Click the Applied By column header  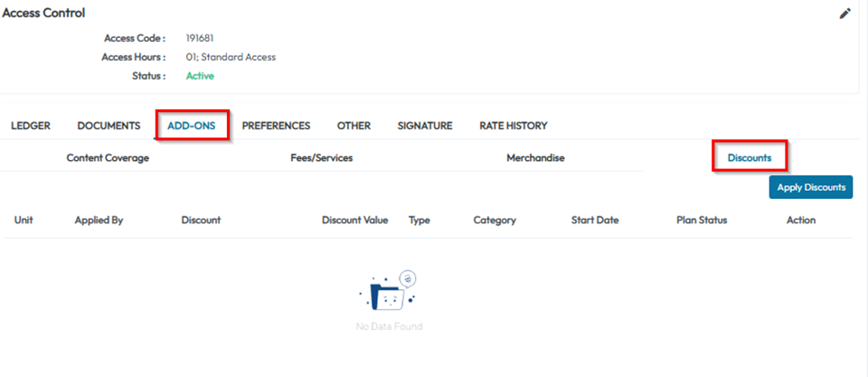(99, 220)
